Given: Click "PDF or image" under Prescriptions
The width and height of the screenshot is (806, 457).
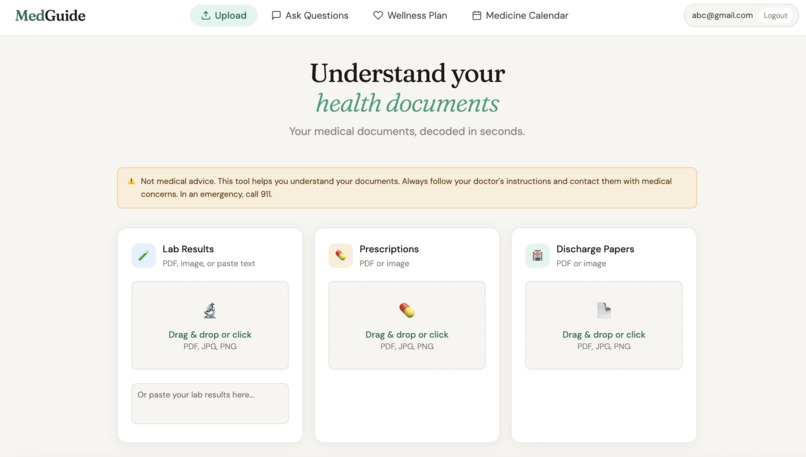Looking at the screenshot, I should tap(384, 263).
